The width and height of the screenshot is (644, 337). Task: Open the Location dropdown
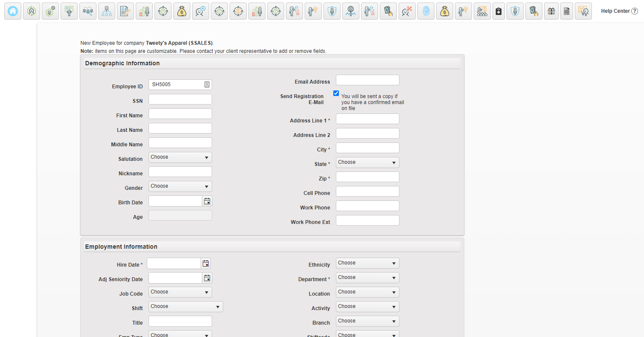click(367, 292)
